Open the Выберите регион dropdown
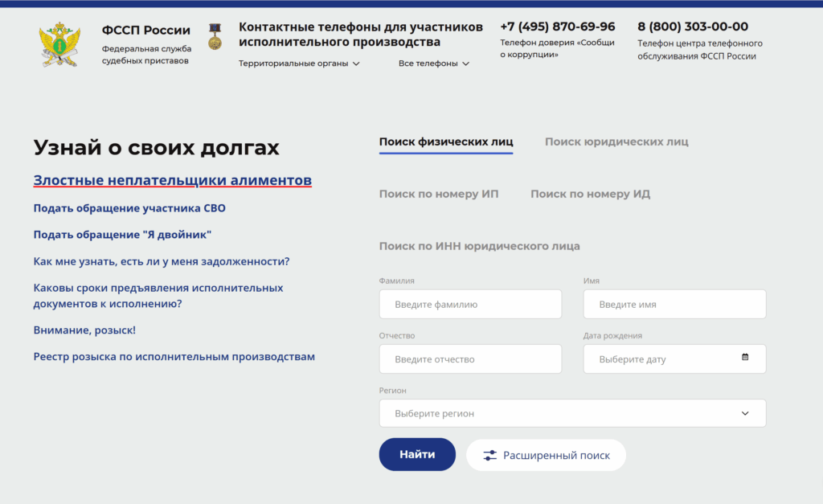 (x=572, y=413)
